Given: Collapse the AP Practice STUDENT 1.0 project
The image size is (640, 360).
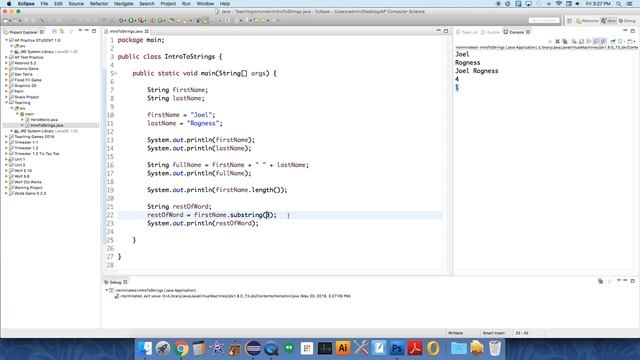Looking at the screenshot, I should click(7, 40).
